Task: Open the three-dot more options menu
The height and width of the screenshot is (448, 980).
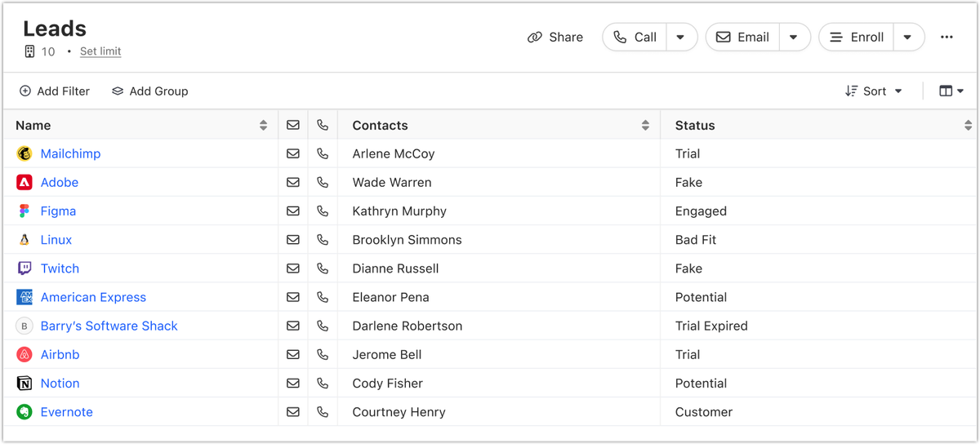Action: [x=947, y=37]
